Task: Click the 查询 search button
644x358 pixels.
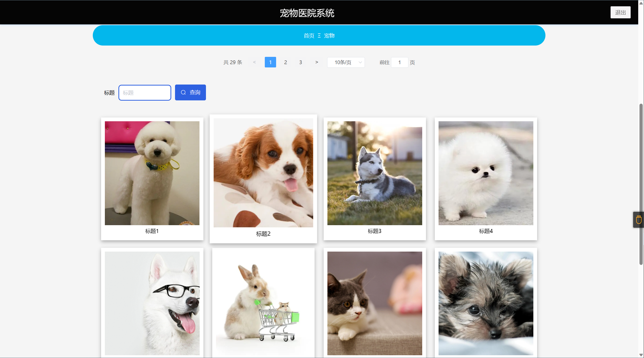Action: coord(190,92)
